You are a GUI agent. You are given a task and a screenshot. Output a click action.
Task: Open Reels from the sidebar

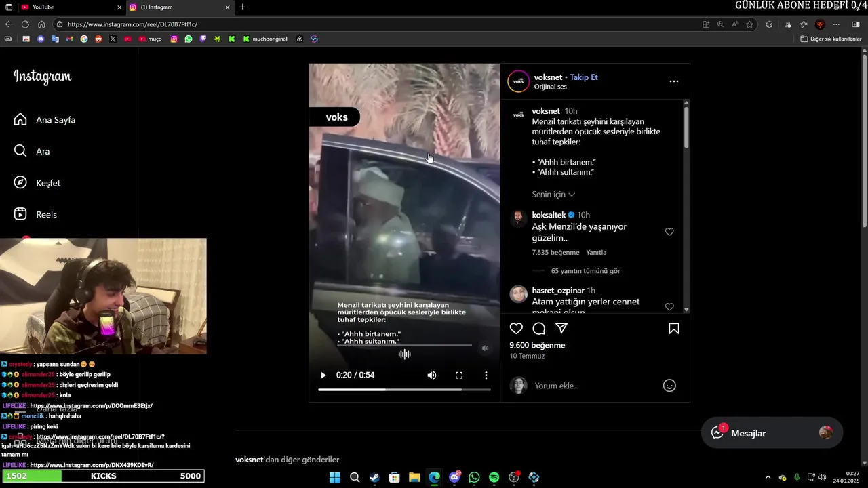[x=35, y=214]
